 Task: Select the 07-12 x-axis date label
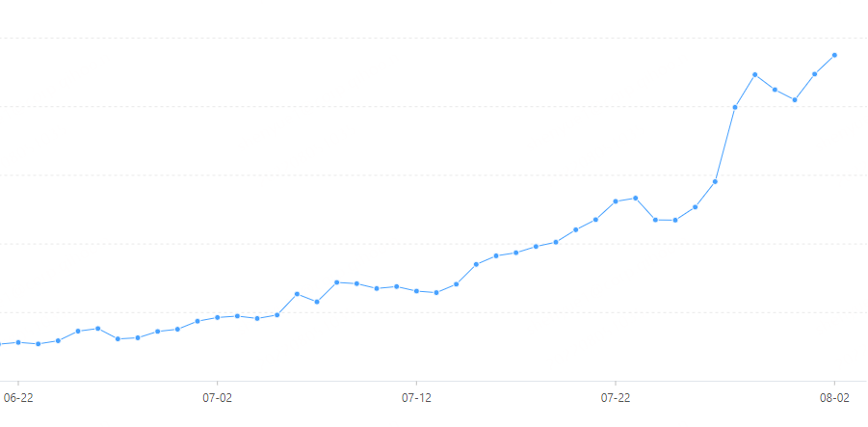click(416, 396)
